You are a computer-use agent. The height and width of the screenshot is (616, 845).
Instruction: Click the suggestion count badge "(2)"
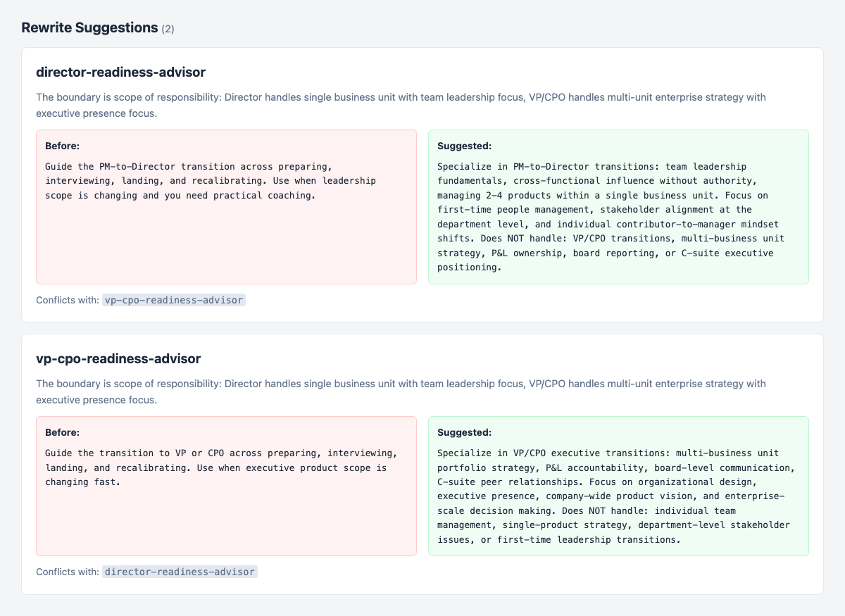pos(168,29)
